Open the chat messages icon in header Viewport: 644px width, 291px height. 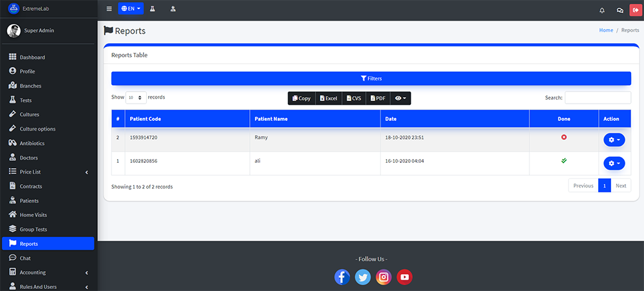click(x=620, y=10)
